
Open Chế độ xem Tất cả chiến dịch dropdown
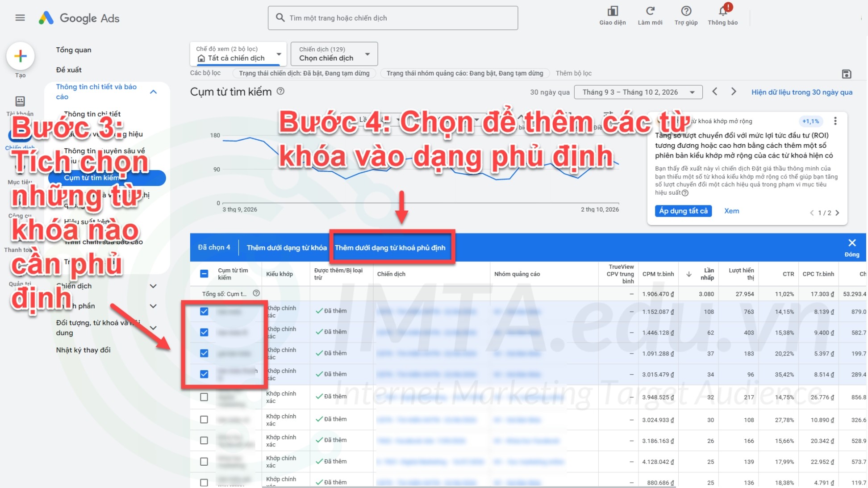pos(238,54)
